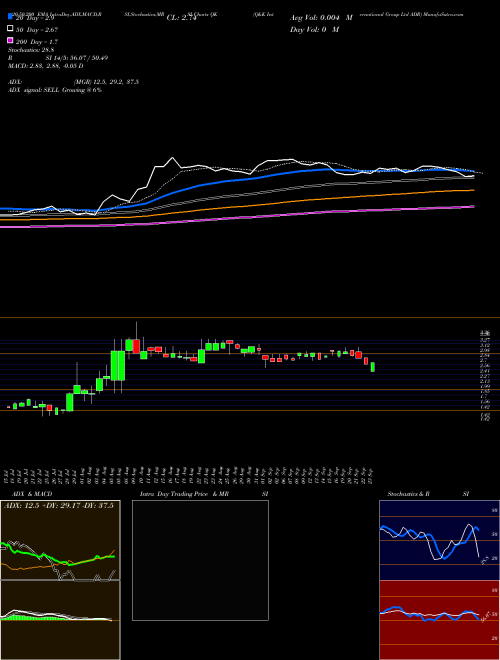Click the magenta 200 Day EMA swatch
The image size is (500, 660).
click(x=10, y=40)
